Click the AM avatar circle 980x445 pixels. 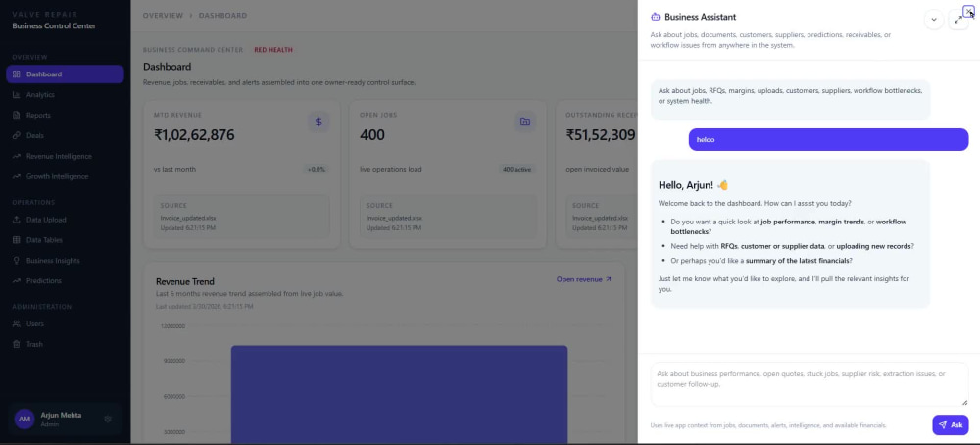(x=24, y=419)
